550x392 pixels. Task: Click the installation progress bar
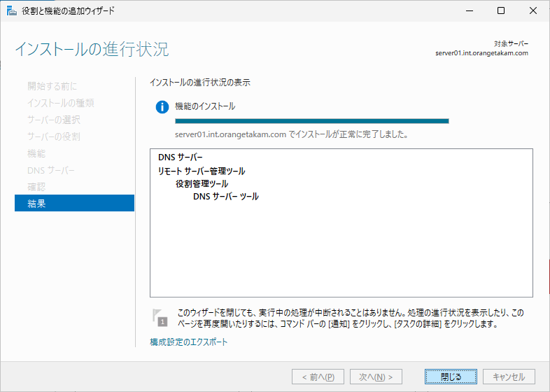pyautogui.click(x=312, y=121)
